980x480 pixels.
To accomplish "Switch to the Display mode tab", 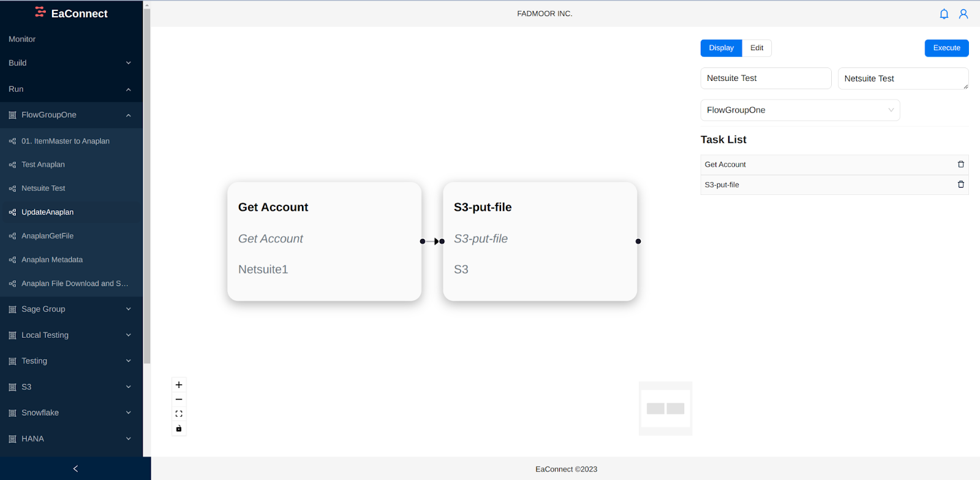I will click(x=721, y=48).
